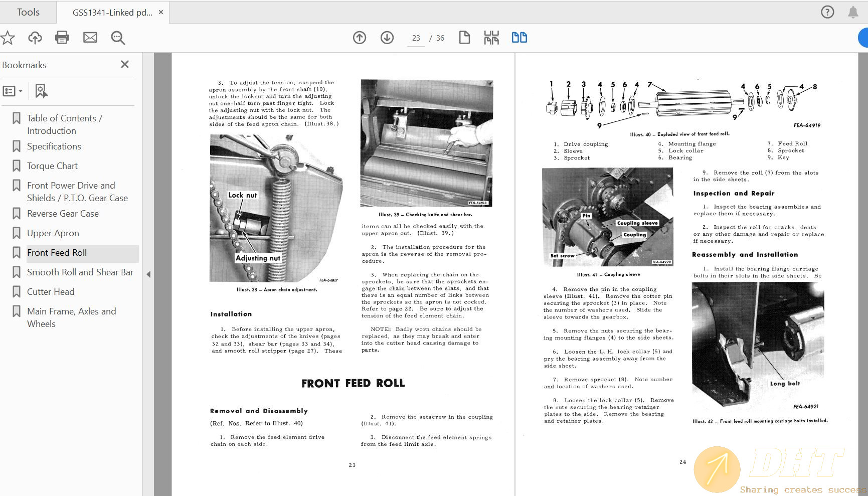The width and height of the screenshot is (868, 496).
Task: Click the cloud upload icon
Action: click(x=35, y=38)
